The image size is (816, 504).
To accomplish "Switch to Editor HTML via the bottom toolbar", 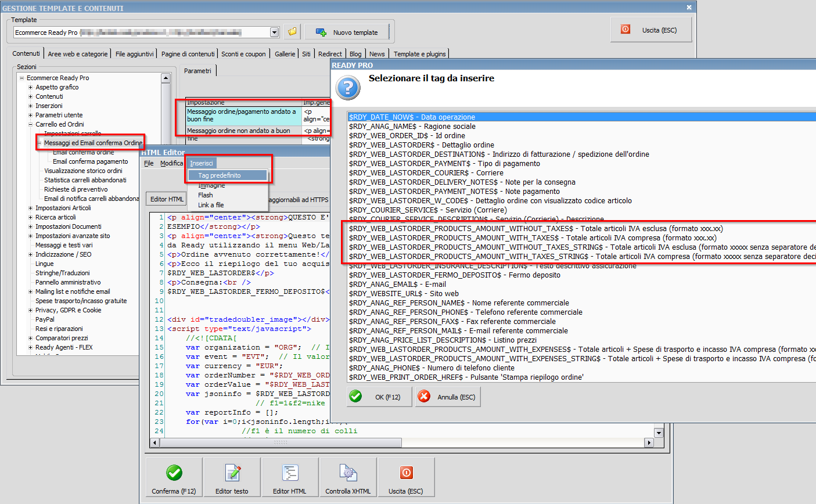I will click(289, 478).
